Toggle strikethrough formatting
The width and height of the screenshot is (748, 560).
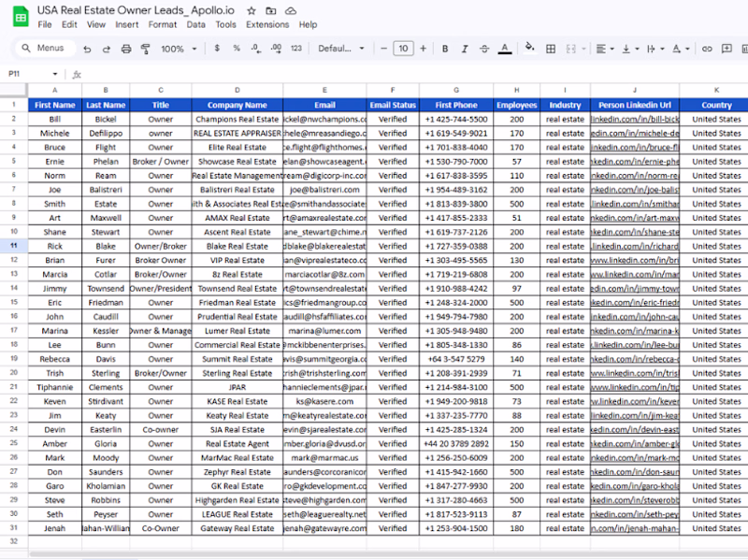pyautogui.click(x=484, y=49)
